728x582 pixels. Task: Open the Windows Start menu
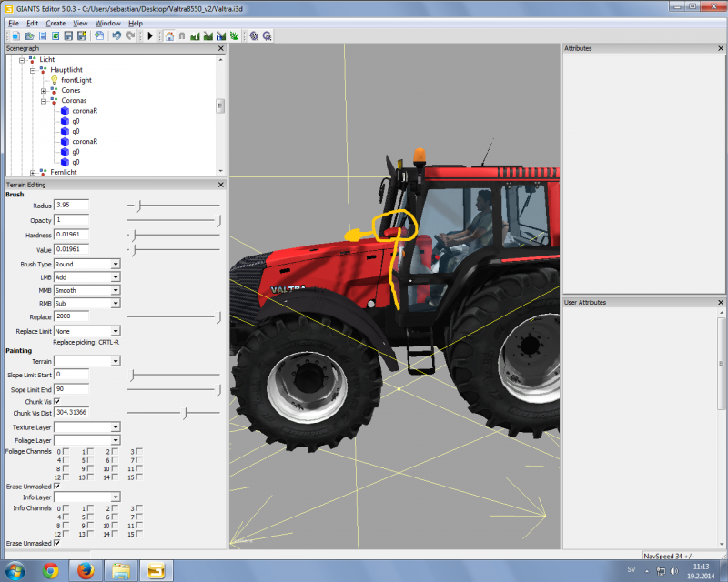15,570
